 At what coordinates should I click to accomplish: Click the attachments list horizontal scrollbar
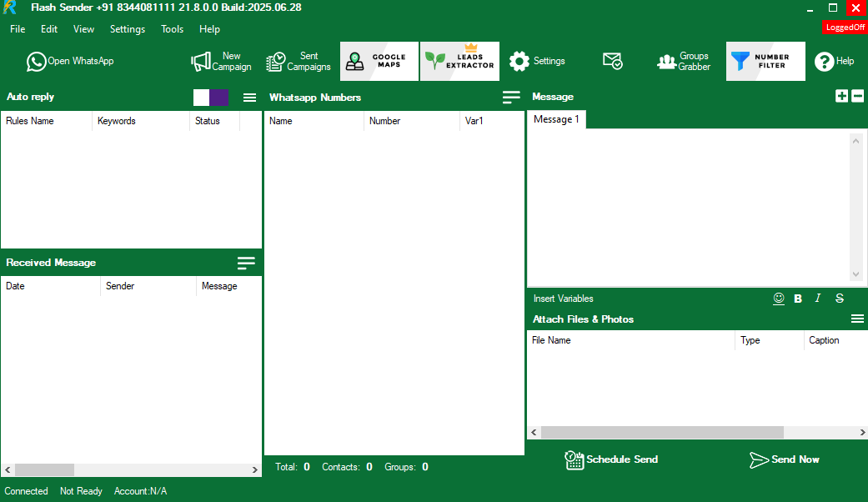point(662,433)
